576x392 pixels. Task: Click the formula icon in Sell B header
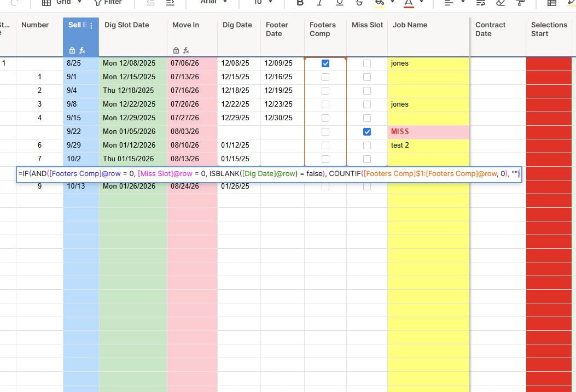(x=82, y=50)
